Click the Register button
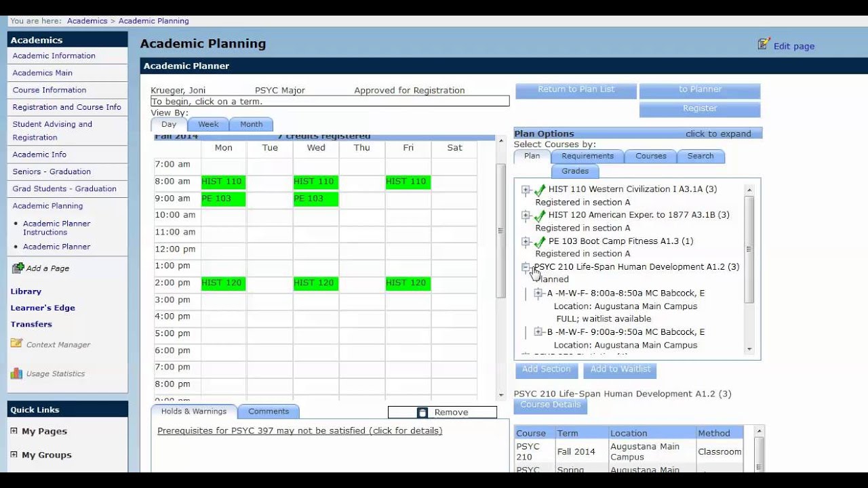This screenshot has height=488, width=868. click(700, 109)
